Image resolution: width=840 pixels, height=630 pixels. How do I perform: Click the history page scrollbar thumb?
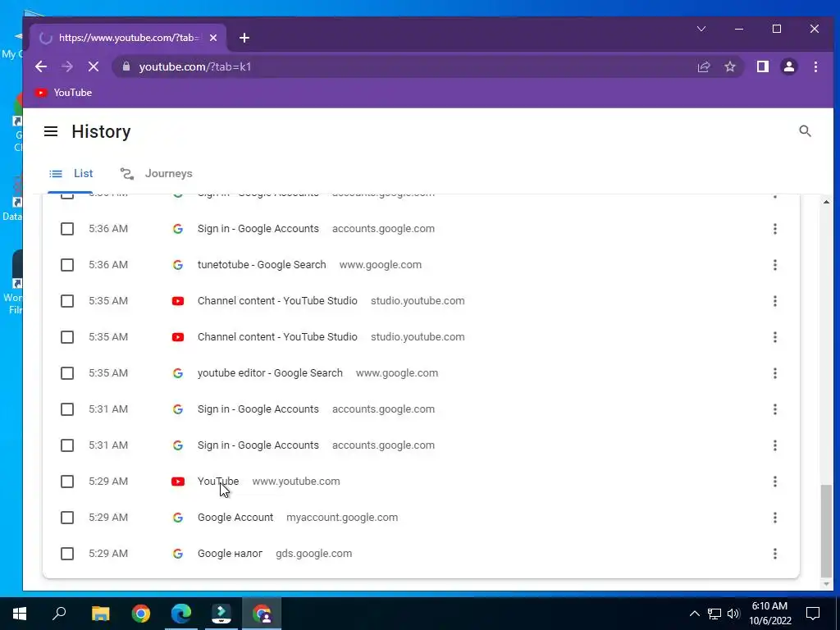[826, 531]
